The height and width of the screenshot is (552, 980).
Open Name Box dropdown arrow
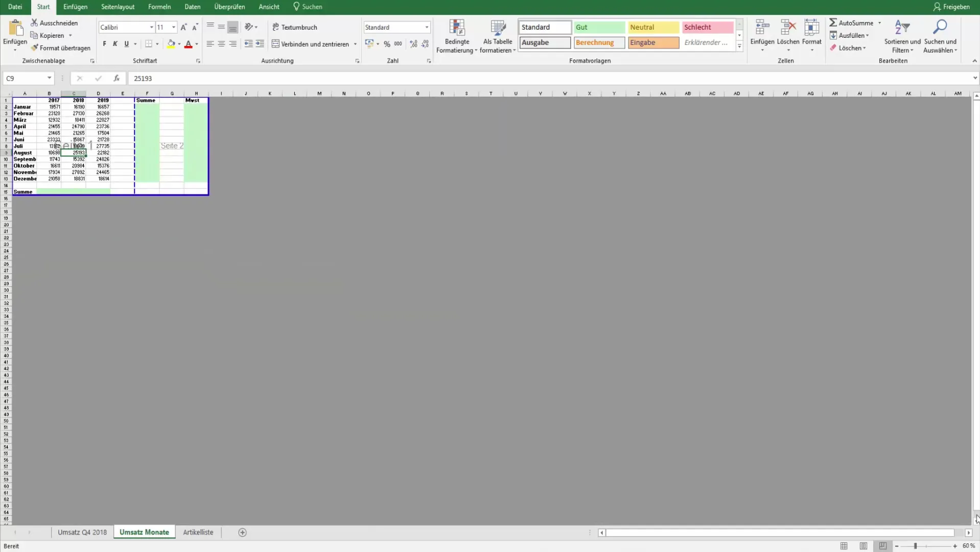[x=49, y=78]
